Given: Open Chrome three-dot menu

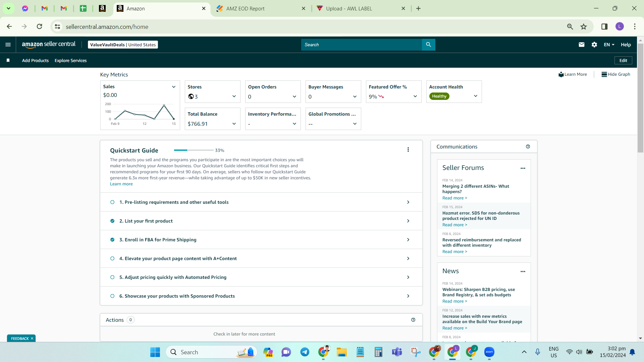Looking at the screenshot, I should tap(635, 26).
